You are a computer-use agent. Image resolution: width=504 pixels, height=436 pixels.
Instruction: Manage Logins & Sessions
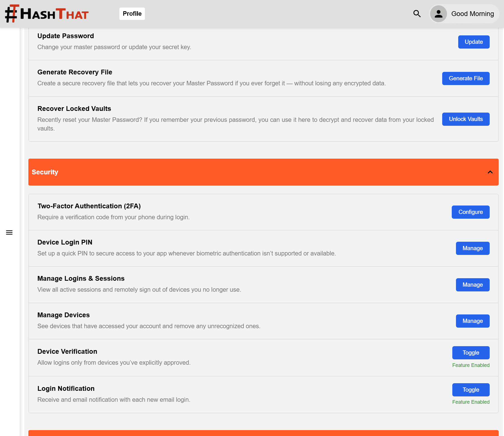click(472, 285)
